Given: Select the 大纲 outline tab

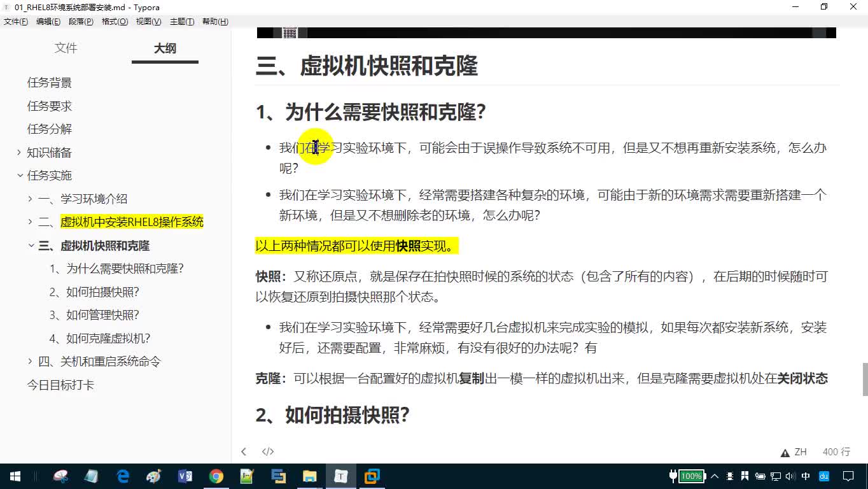Looking at the screenshot, I should 165,48.
